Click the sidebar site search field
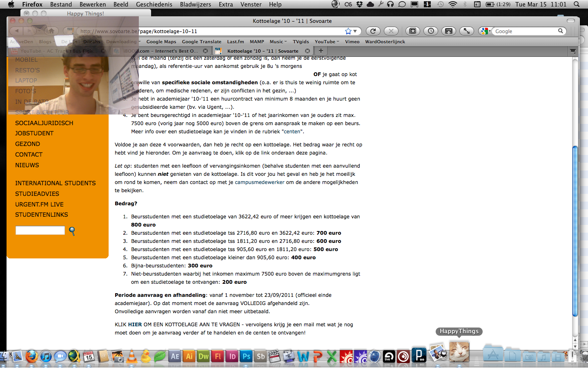This screenshot has width=588, height=368. tap(40, 230)
